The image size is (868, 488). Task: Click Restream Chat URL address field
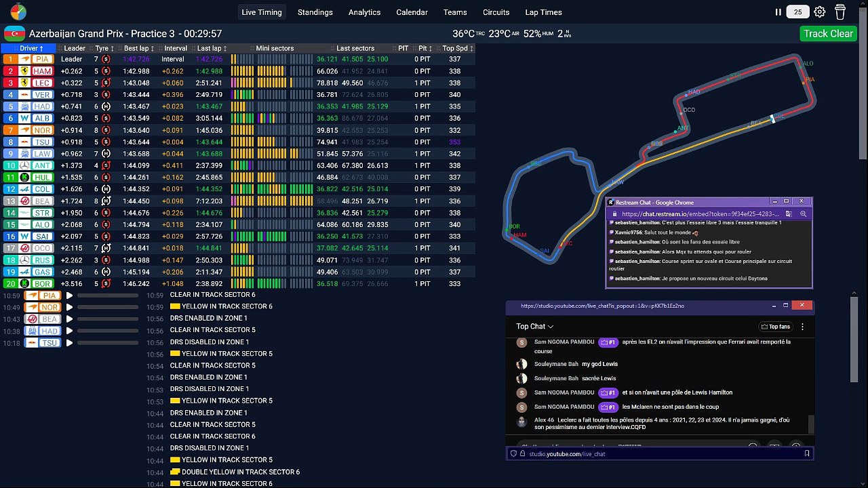pyautogui.click(x=700, y=213)
